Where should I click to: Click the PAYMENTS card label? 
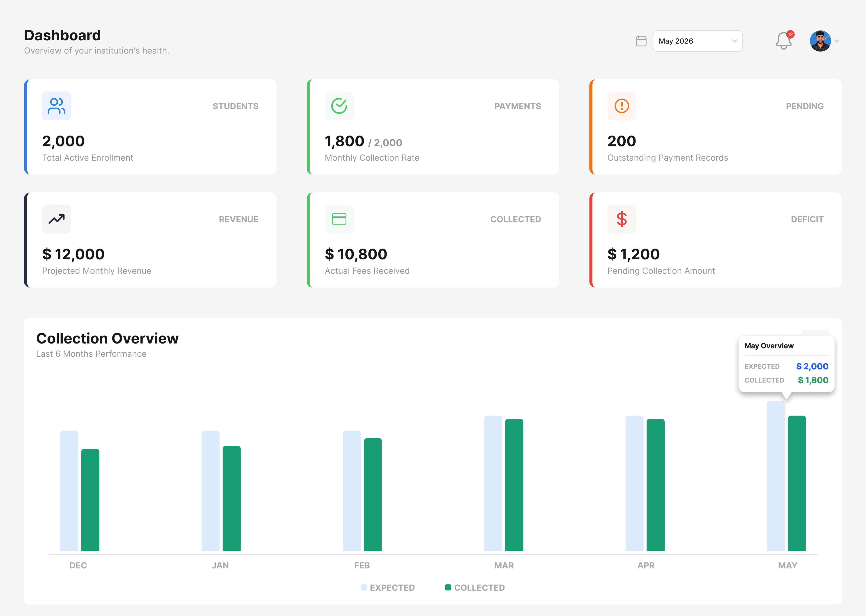click(518, 106)
